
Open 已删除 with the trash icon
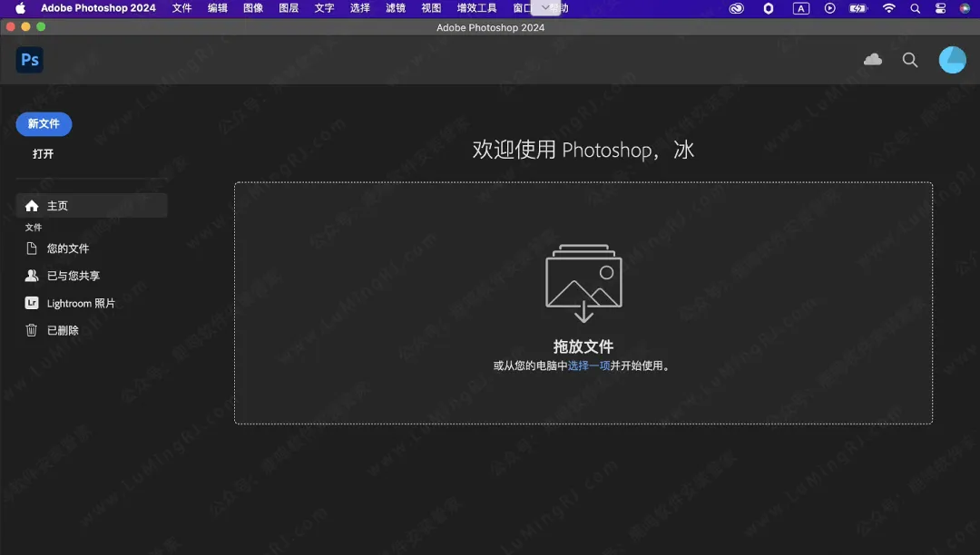coord(31,330)
